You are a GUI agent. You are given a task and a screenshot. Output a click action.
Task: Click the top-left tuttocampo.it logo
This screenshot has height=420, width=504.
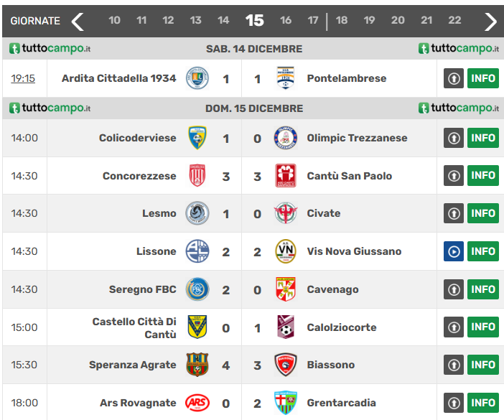click(x=50, y=49)
